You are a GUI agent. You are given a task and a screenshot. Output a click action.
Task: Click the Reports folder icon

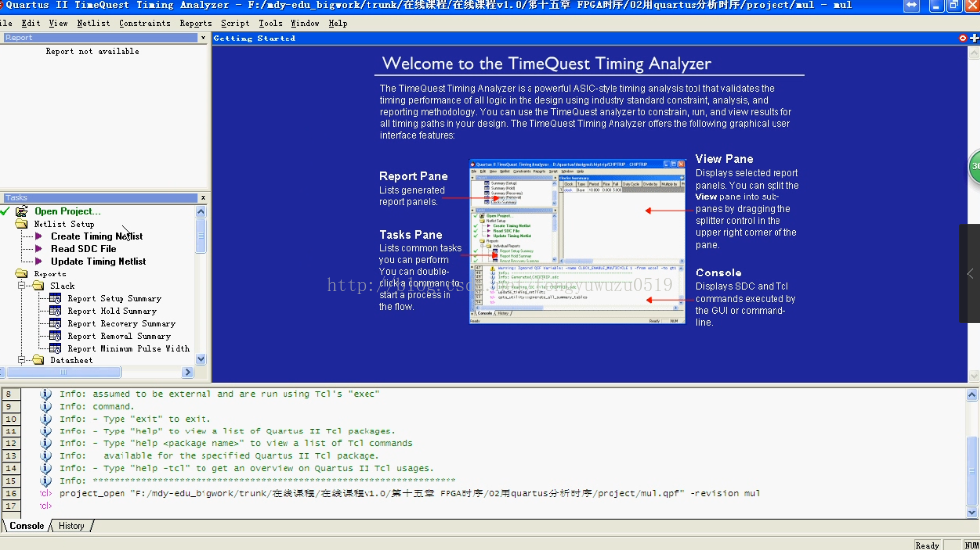tap(22, 274)
